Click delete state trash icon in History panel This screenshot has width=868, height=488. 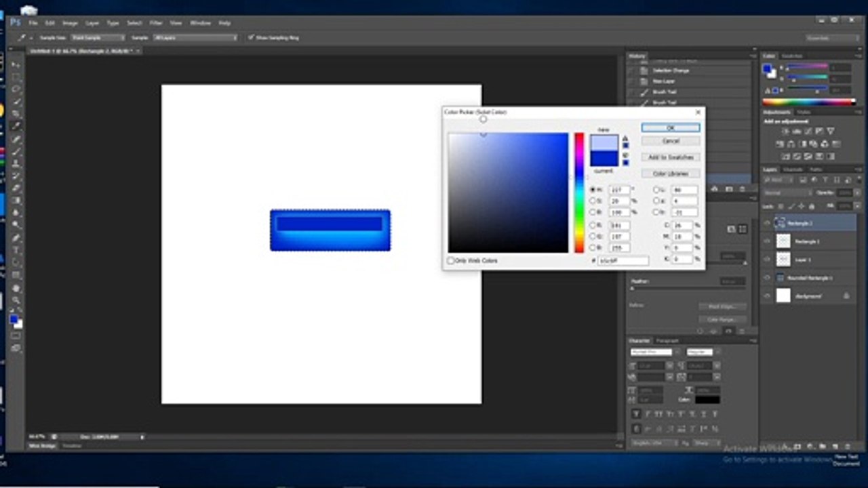(742, 188)
